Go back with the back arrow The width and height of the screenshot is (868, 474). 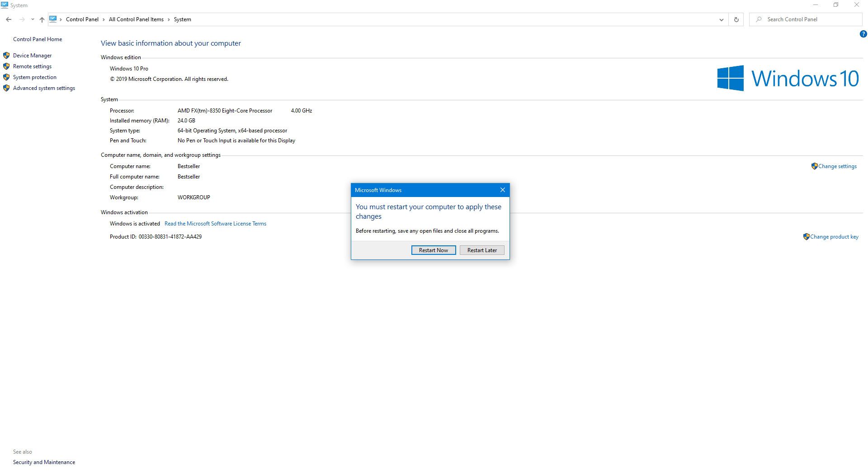pos(9,19)
